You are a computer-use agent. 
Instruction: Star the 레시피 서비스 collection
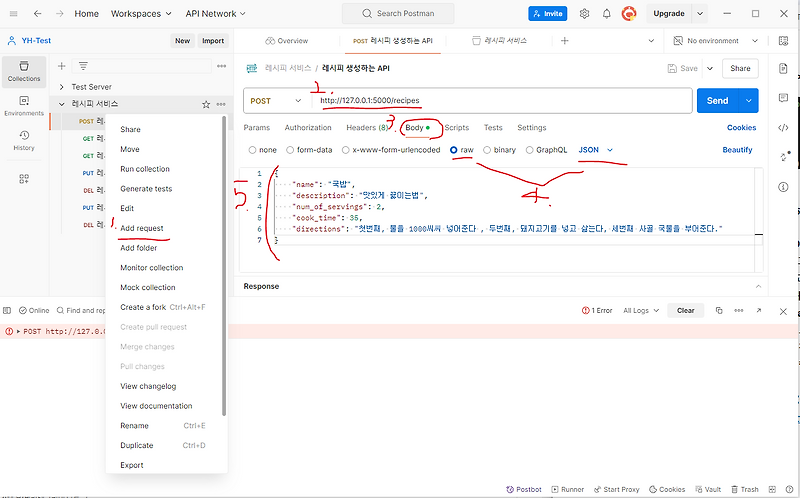click(x=206, y=104)
